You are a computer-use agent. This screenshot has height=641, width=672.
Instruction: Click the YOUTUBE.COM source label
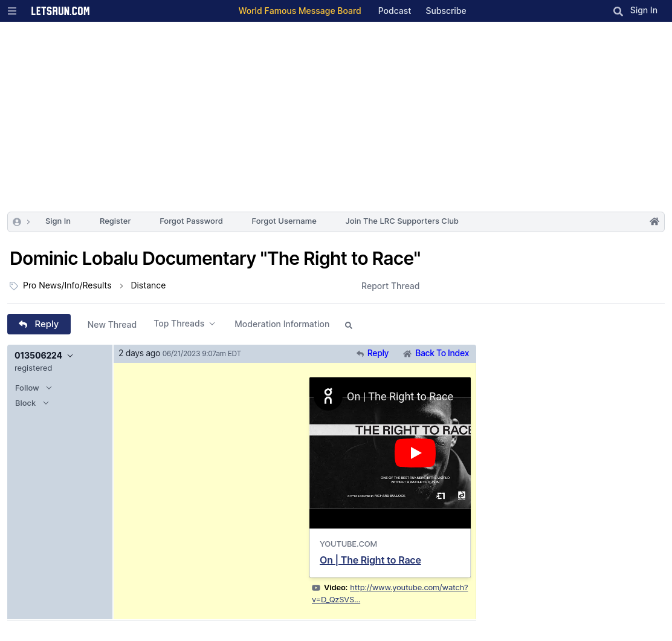tap(348, 544)
